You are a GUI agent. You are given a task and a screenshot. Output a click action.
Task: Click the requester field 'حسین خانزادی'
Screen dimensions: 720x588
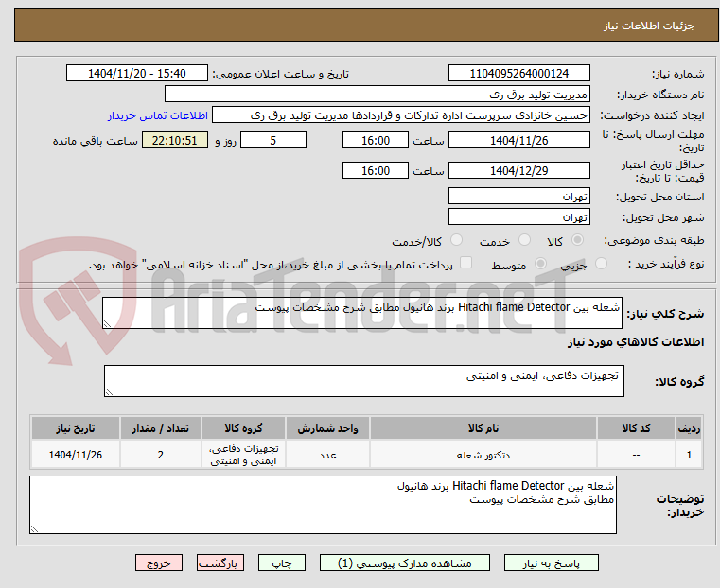pyautogui.click(x=400, y=115)
